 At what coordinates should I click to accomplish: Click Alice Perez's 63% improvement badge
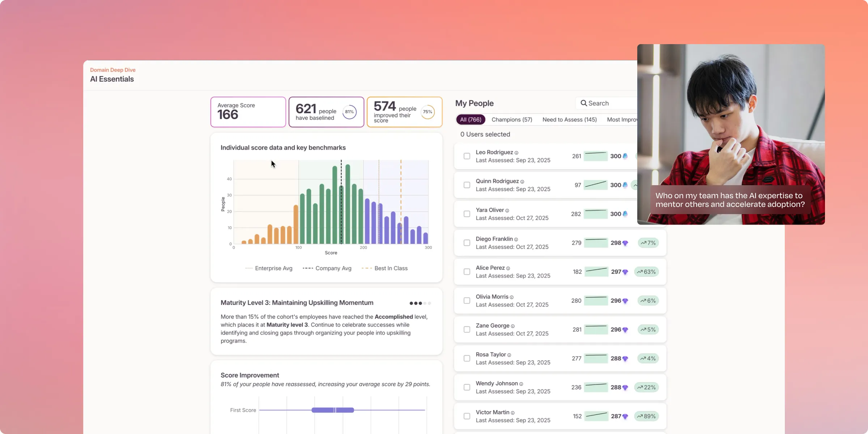click(646, 272)
